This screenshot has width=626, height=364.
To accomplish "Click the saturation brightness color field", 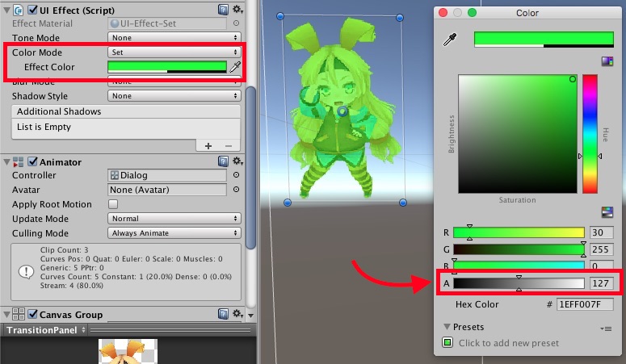I will 518,134.
